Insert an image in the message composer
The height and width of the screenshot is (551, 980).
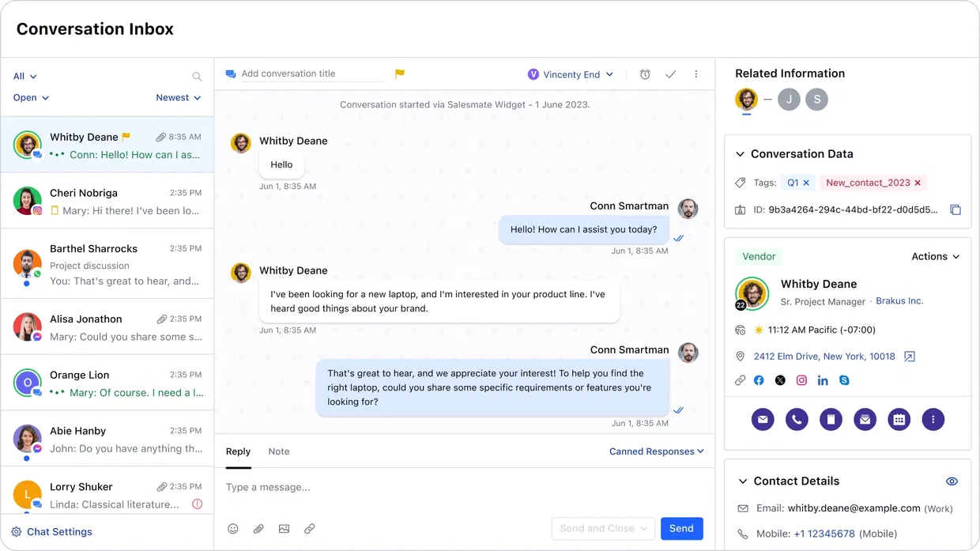pyautogui.click(x=284, y=528)
